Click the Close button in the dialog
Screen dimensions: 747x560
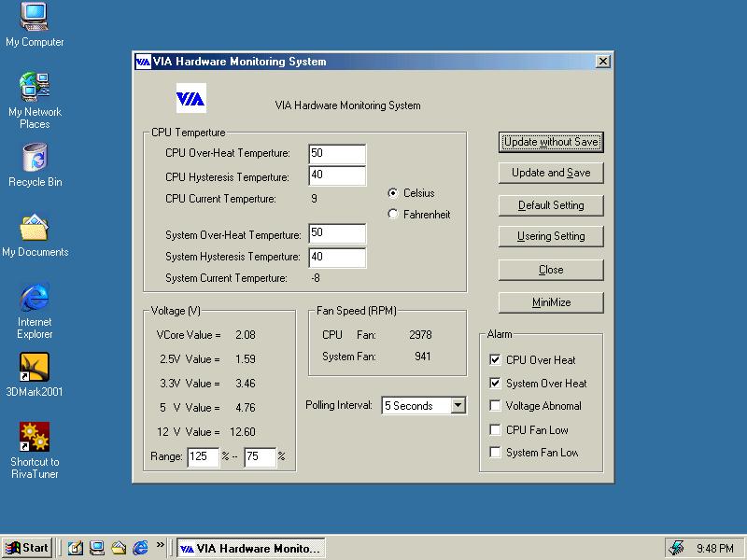(551, 270)
